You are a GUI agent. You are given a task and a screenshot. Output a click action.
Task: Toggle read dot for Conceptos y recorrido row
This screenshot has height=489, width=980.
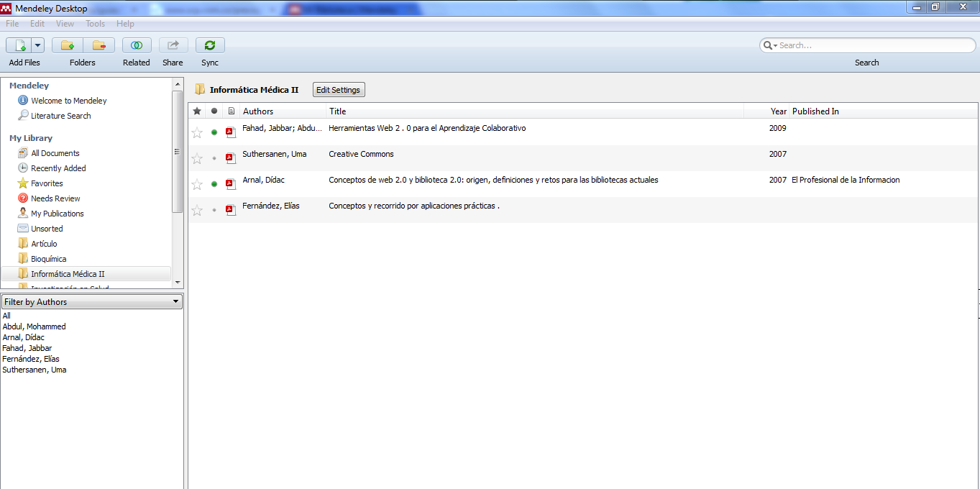(214, 210)
